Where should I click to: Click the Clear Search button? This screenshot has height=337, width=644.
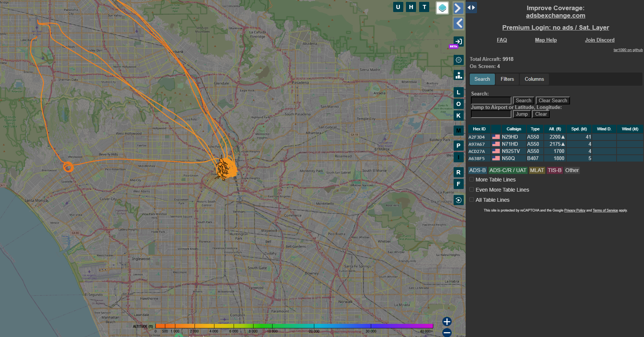[x=553, y=101]
